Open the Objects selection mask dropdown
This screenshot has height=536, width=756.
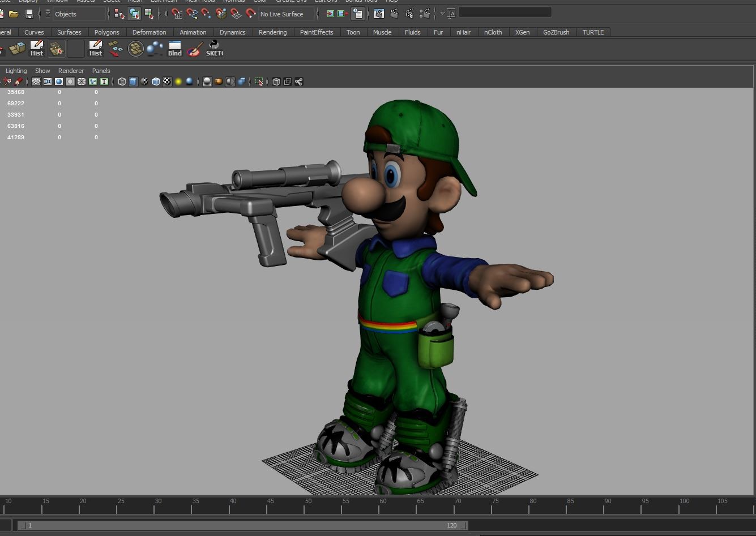[x=66, y=14]
